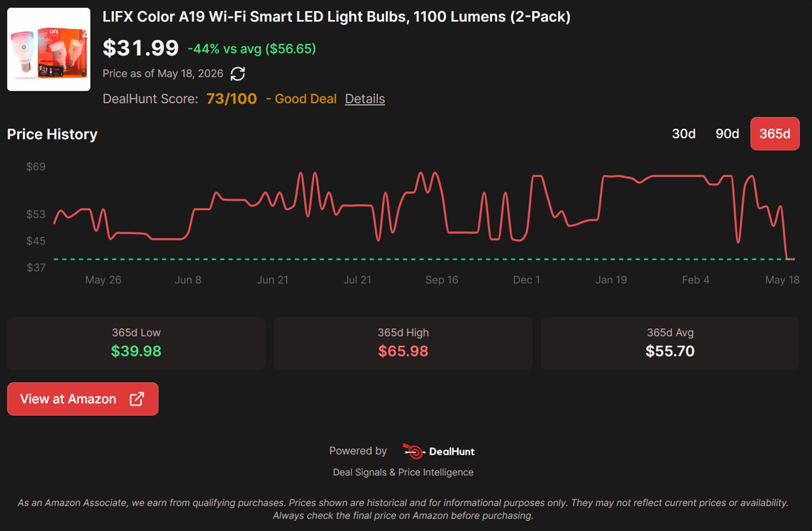Click the DealHunt target logo icon

413,451
